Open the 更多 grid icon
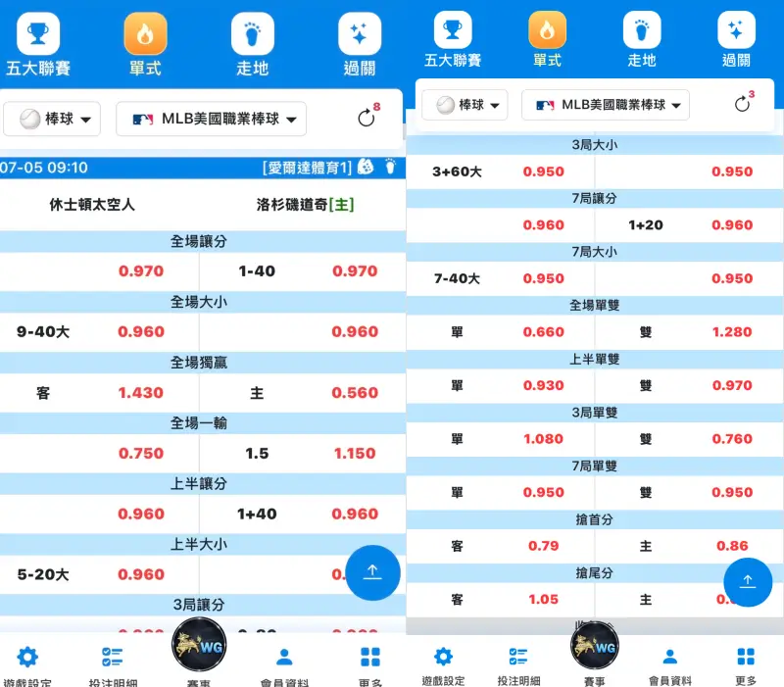Image resolution: width=784 pixels, height=687 pixels. tap(369, 657)
